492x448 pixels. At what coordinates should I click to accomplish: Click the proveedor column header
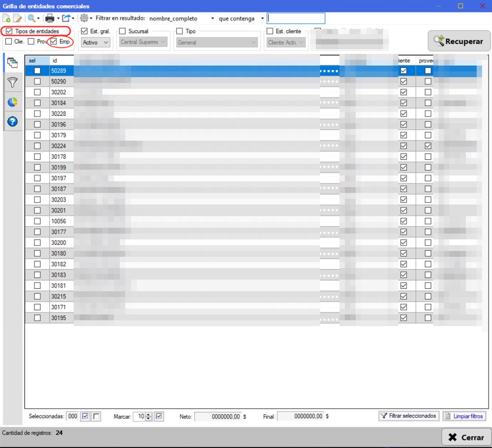425,60
